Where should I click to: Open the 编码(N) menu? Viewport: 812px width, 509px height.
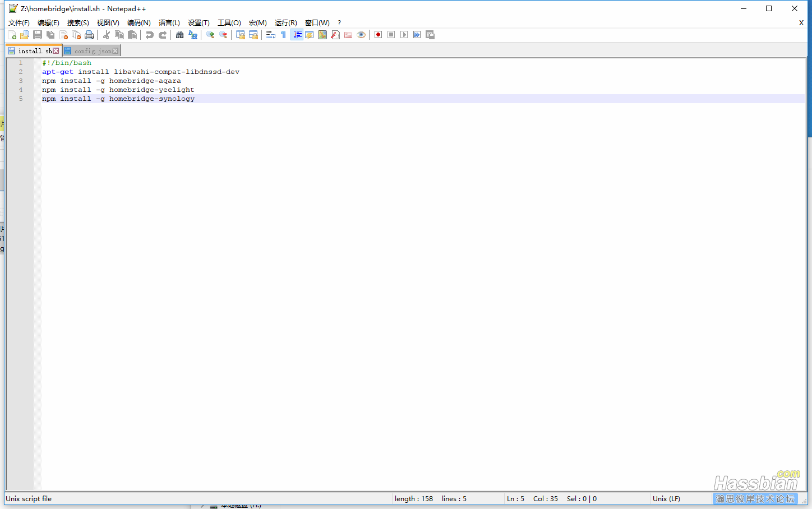(139, 23)
